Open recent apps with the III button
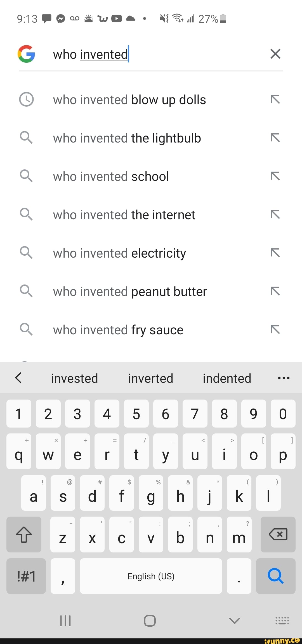The width and height of the screenshot is (302, 644). click(x=65, y=620)
